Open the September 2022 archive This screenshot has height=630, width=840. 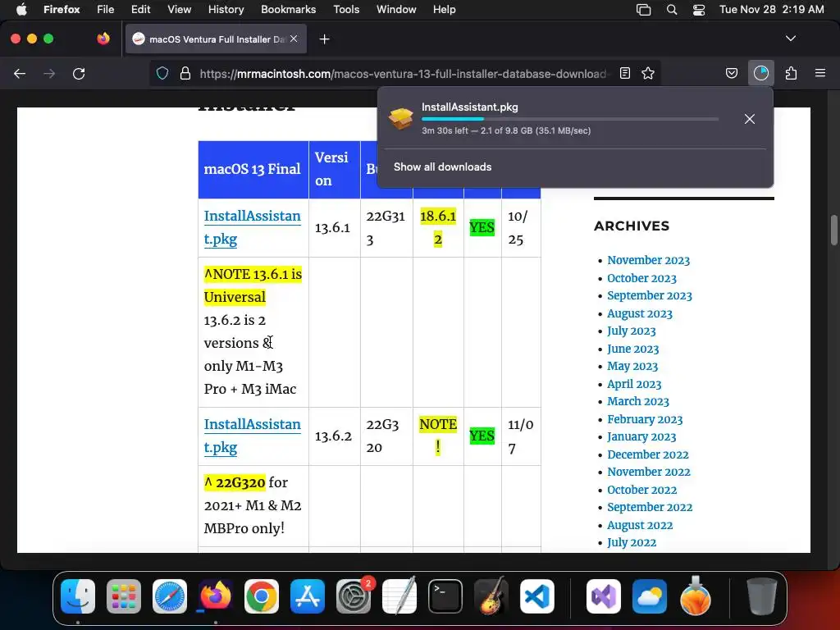click(x=650, y=507)
